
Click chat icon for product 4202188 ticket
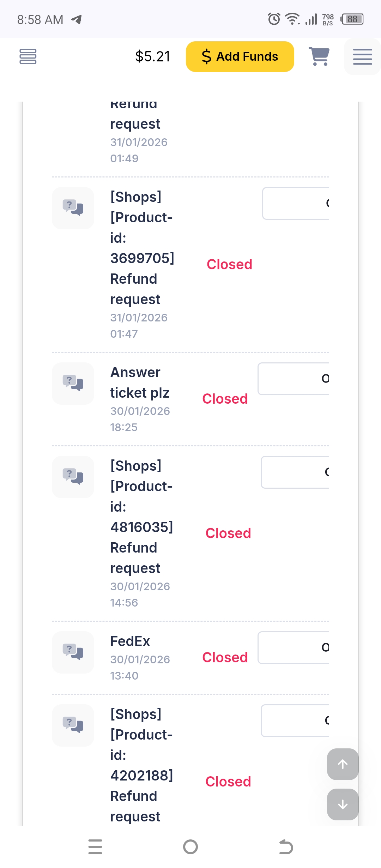click(73, 725)
